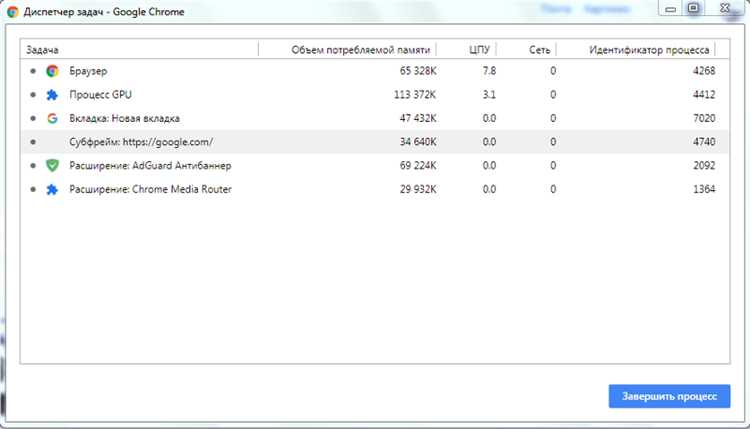Click CPU value 3.1
750x429 pixels.
489,95
